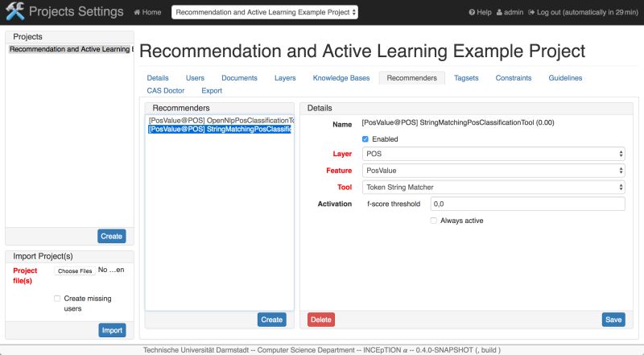Viewport: 644px width, 355px height.
Task: Select the OpenNlpPosClassificationTool recommender
Action: pos(221,121)
